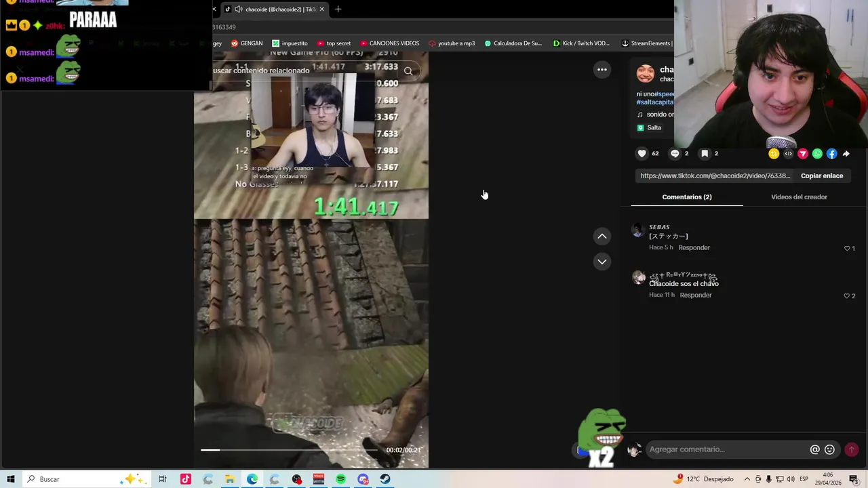Open the GENGAN bookmark
The image size is (868, 488).
pyautogui.click(x=247, y=43)
